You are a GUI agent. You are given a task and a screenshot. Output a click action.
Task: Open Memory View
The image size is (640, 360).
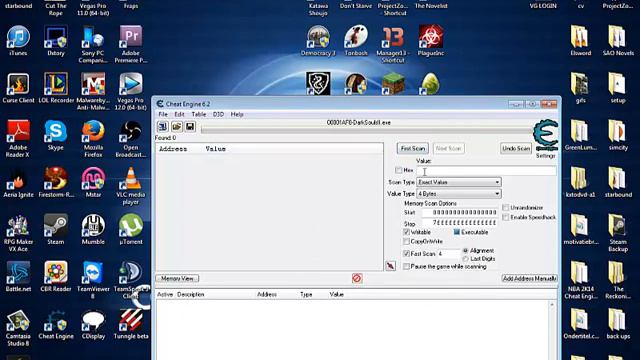(177, 278)
